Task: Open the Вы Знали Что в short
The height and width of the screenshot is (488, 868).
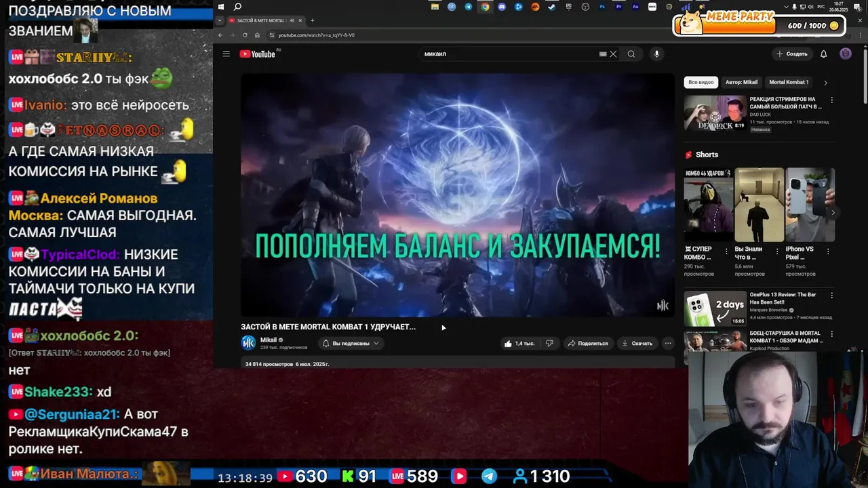Action: (x=759, y=205)
